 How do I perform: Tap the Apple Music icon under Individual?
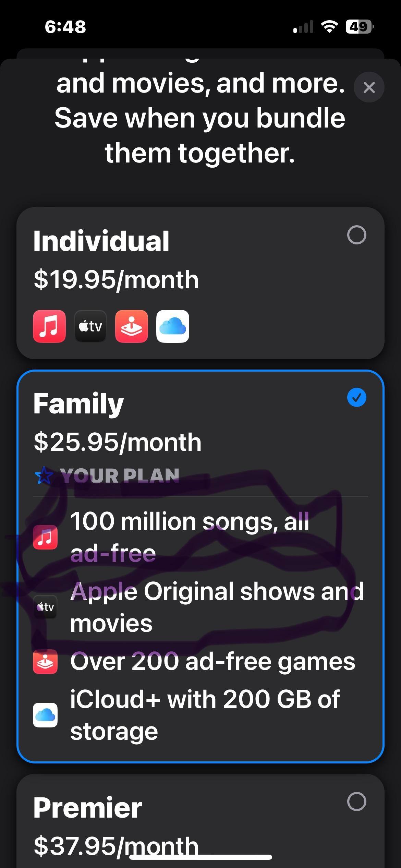pos(49,326)
